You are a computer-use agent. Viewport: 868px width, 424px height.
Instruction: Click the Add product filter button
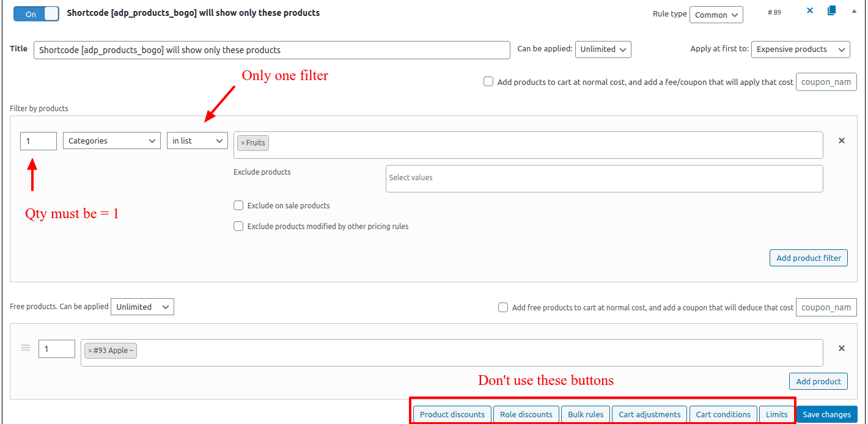(x=809, y=258)
